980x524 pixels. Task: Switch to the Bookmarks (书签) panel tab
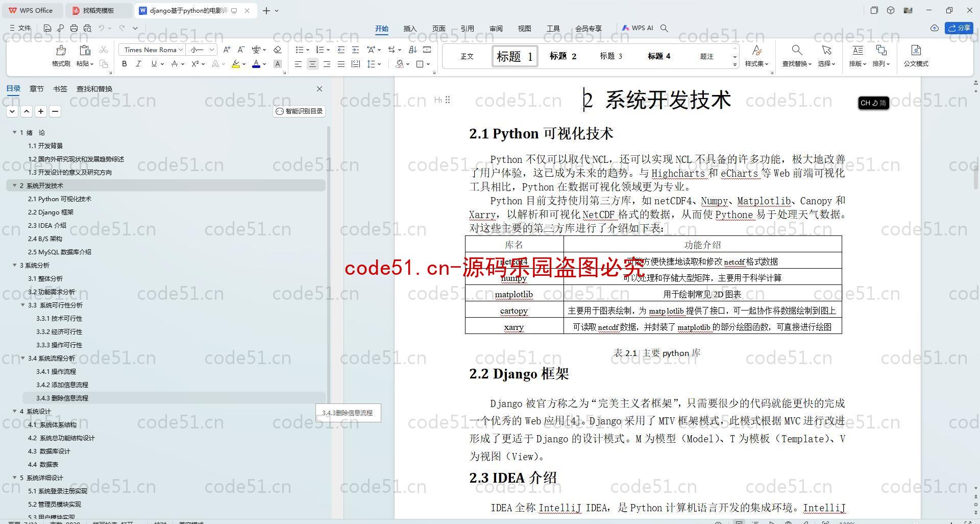click(60, 89)
